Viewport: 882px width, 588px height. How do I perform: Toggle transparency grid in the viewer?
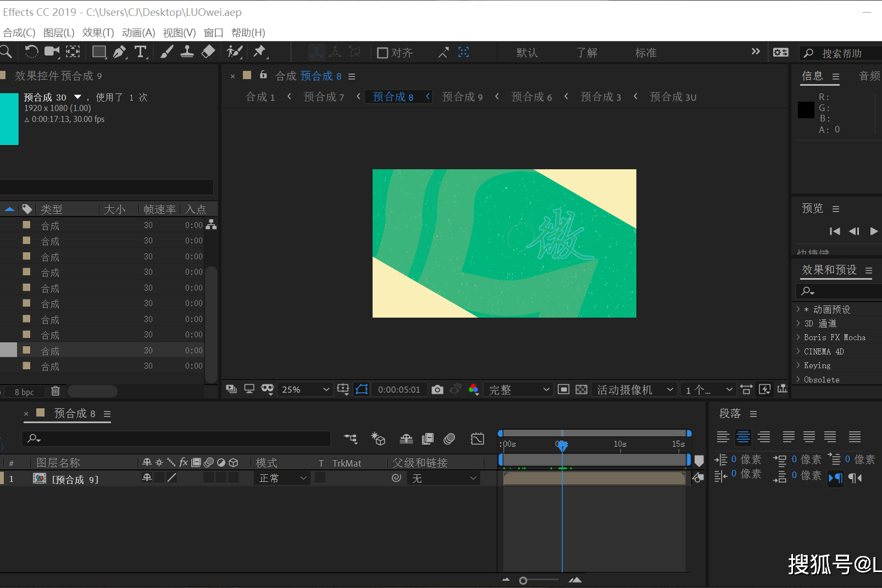[x=581, y=389]
